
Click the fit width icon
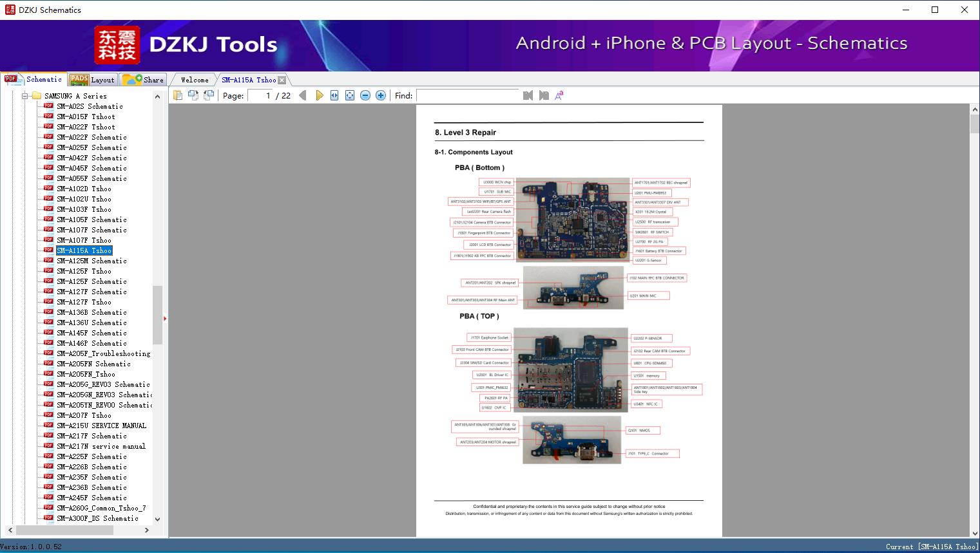334,95
